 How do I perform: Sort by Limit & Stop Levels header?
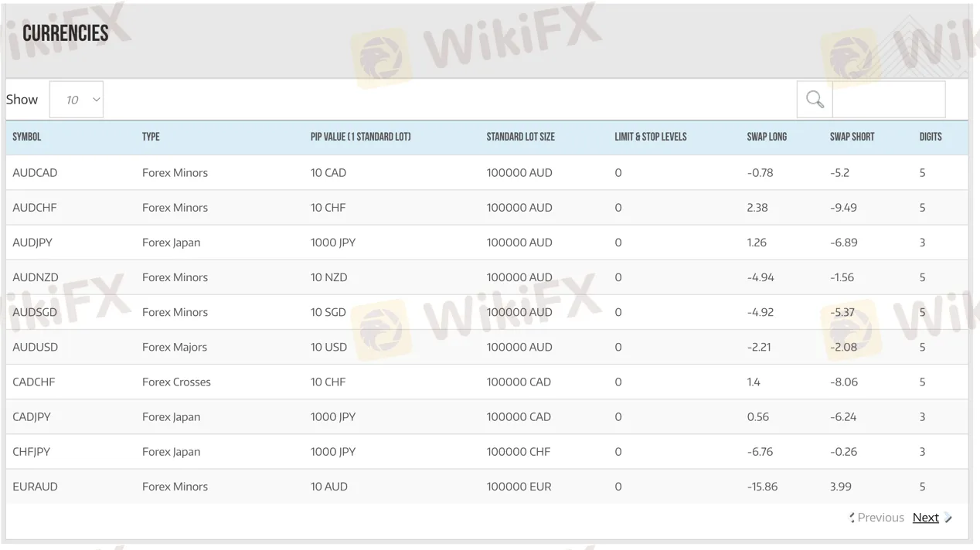click(x=650, y=137)
